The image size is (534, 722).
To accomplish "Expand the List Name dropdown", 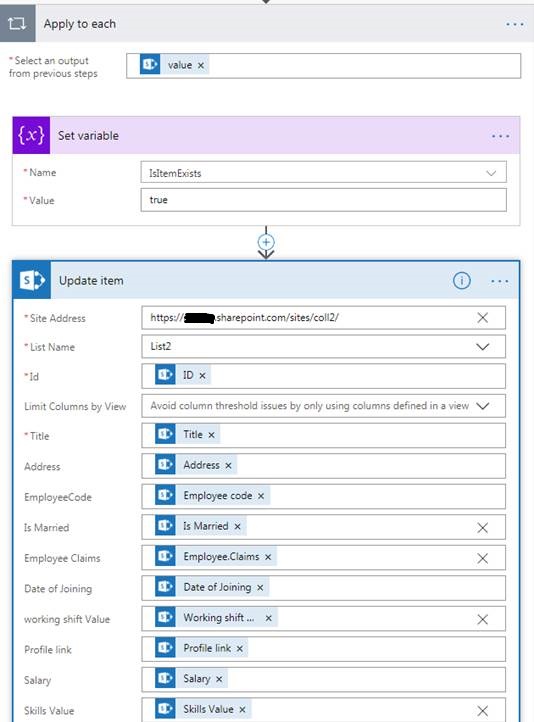I will 482,347.
